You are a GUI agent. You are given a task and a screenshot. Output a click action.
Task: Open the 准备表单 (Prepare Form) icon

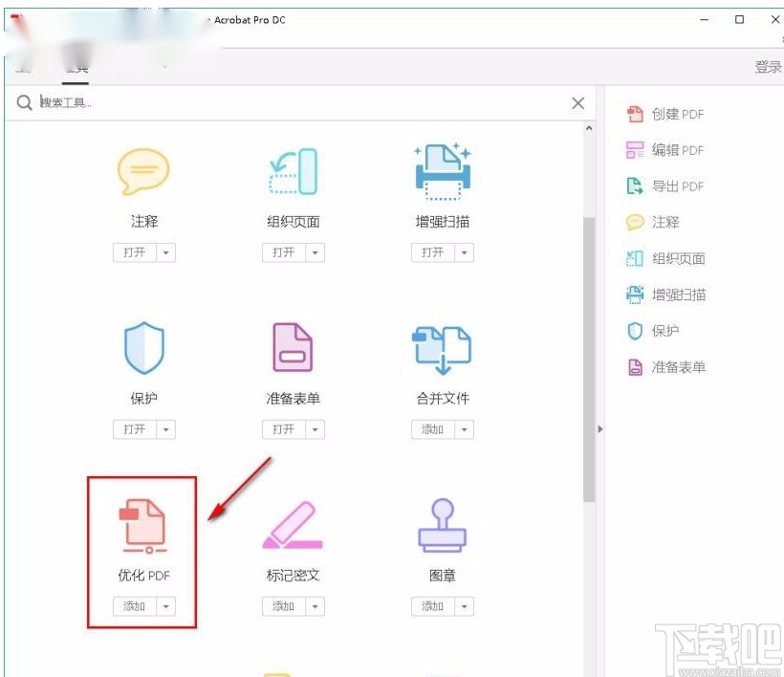tap(294, 347)
